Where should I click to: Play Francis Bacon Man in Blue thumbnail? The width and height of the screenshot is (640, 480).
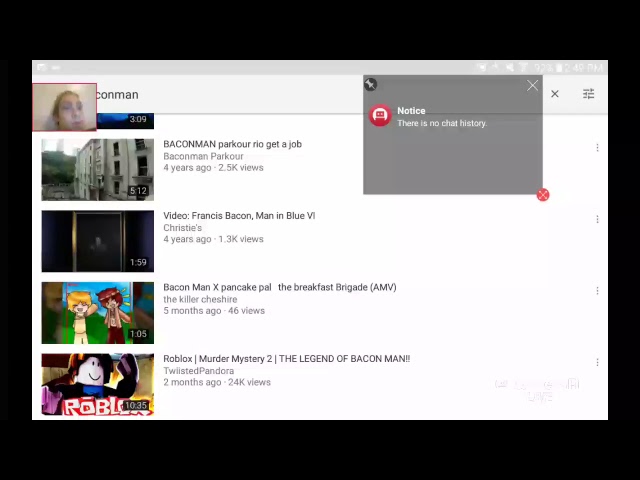coord(98,241)
